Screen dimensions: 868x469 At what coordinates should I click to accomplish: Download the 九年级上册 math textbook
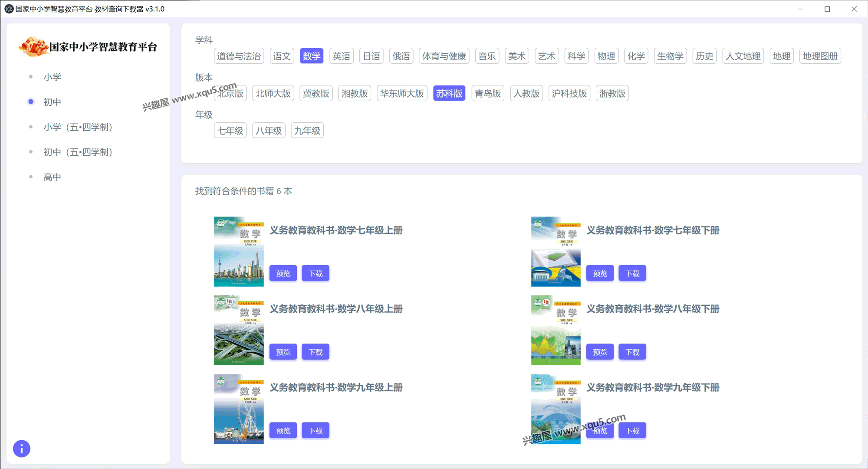click(x=315, y=430)
